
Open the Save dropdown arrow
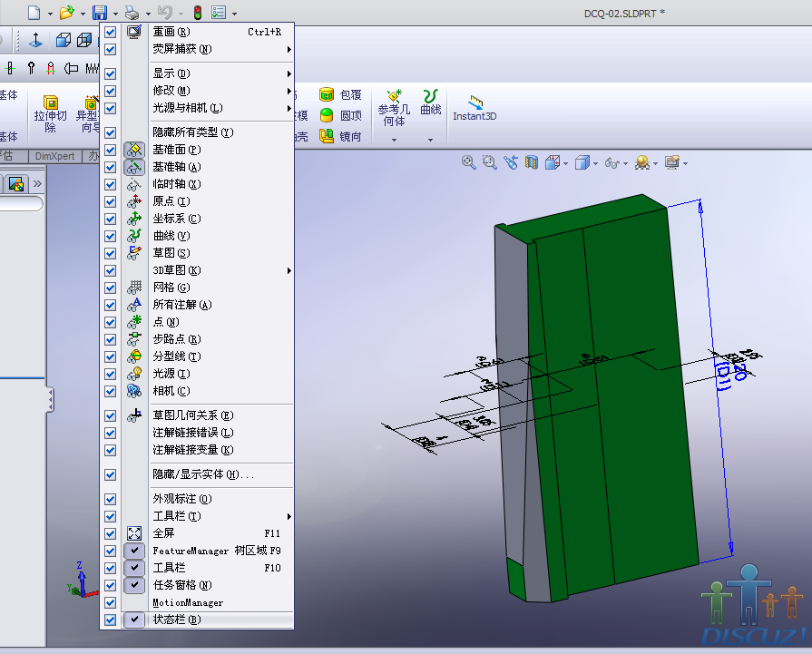[x=115, y=14]
